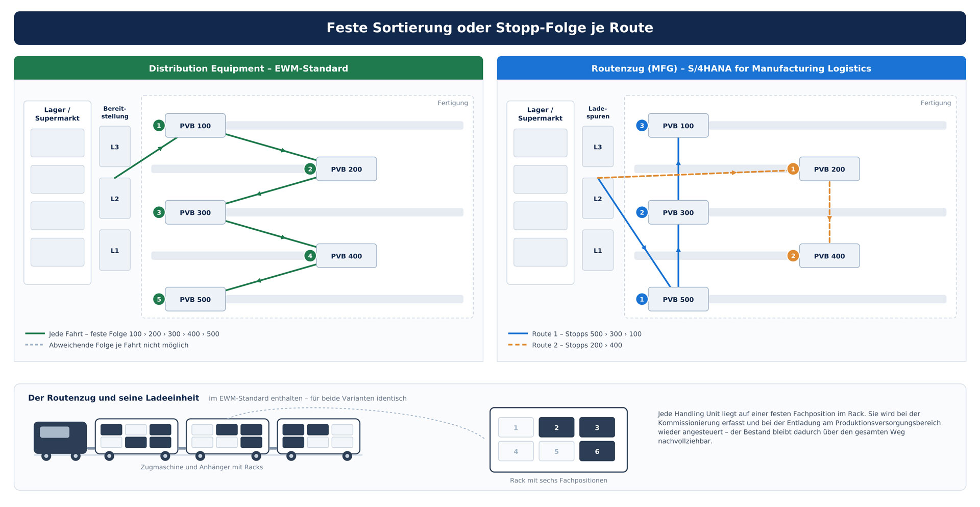Select PVB 500 box in Distribution Equipment panel
This screenshot has width=980, height=507.
pos(195,299)
